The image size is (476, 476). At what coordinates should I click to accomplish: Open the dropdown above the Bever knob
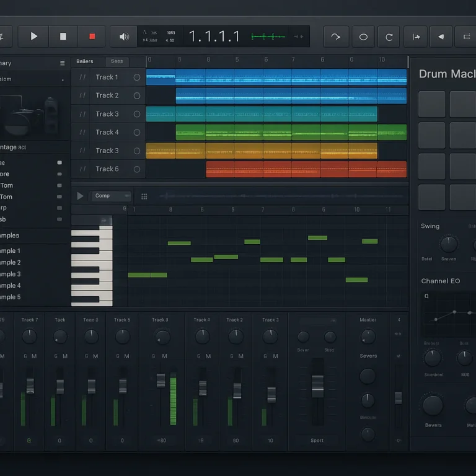tap(317, 320)
